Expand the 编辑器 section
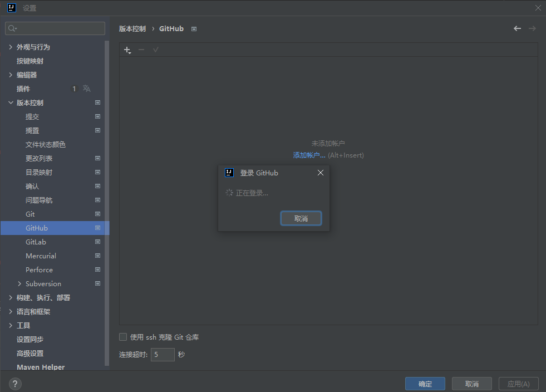 [11, 75]
